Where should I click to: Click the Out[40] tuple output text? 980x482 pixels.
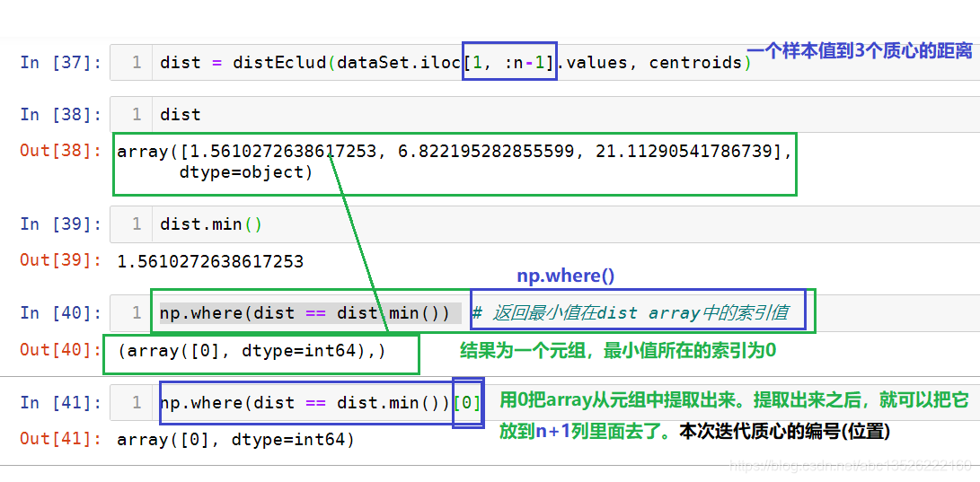click(252, 351)
